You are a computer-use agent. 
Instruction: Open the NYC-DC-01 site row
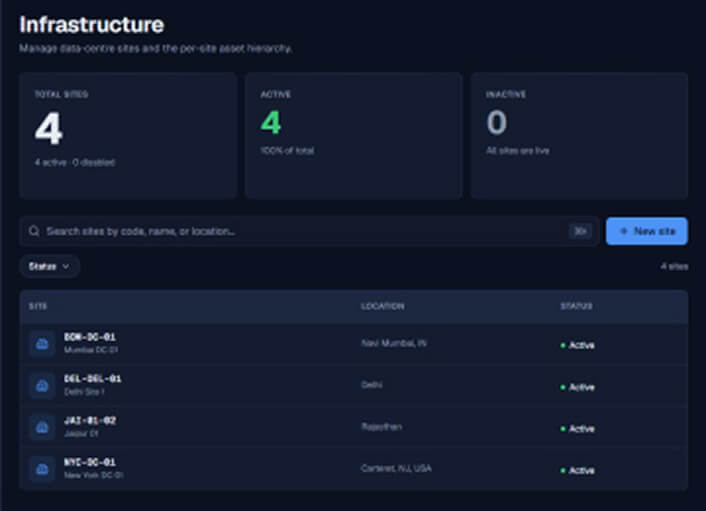353,469
